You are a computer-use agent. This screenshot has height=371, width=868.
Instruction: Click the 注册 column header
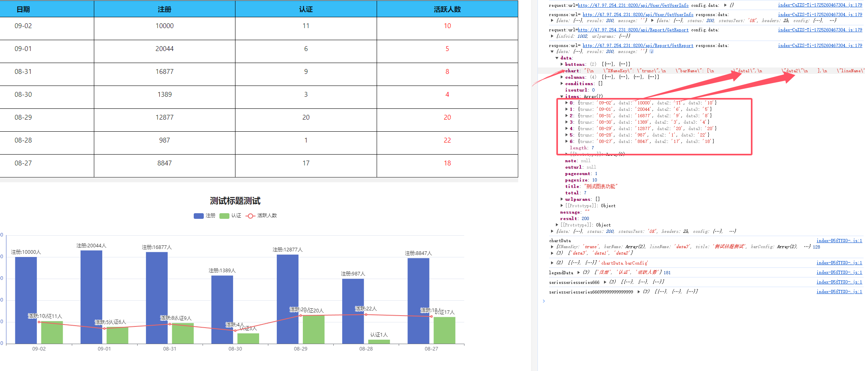click(x=164, y=9)
